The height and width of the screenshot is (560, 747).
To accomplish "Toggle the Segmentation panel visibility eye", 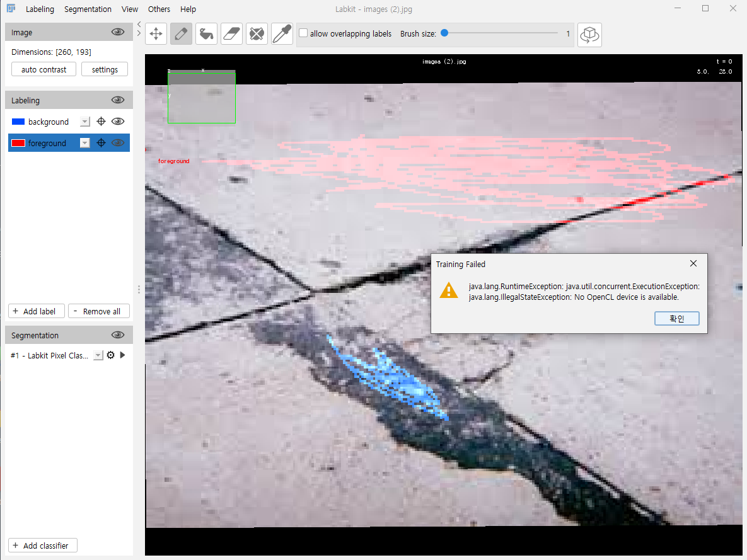I will [x=118, y=334].
